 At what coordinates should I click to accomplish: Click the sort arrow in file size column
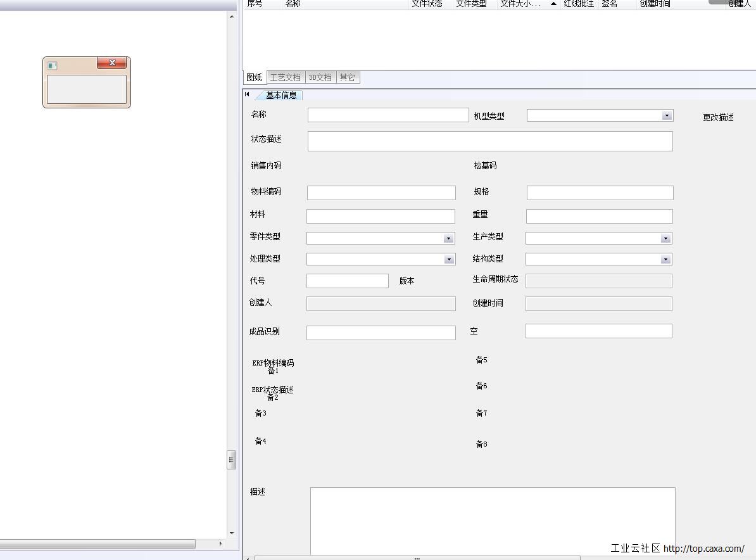[x=553, y=4]
